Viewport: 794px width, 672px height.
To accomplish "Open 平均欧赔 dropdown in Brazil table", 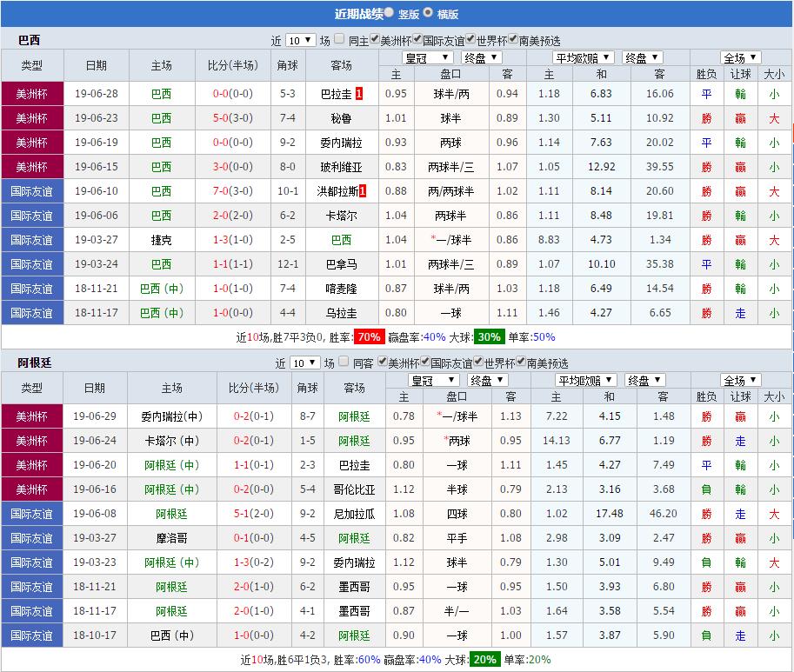I will pyautogui.click(x=584, y=57).
